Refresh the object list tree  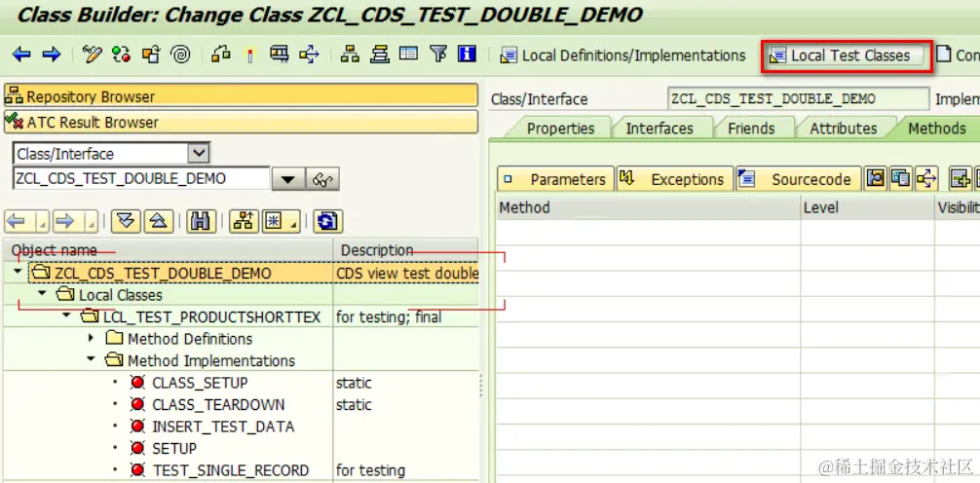tap(328, 221)
